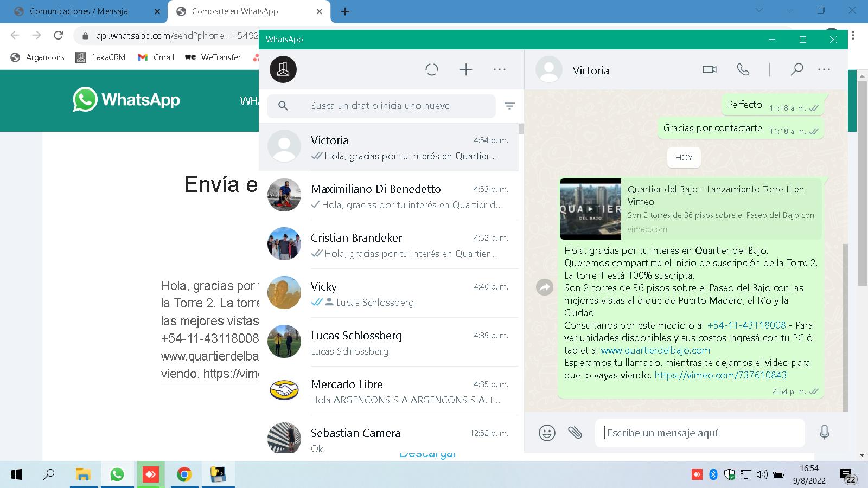The width and height of the screenshot is (868, 488).
Task: Click the message input box
Action: (x=700, y=433)
